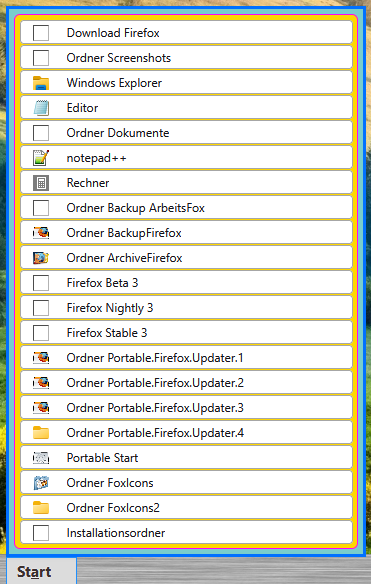Click the Ordner Portable.Firefox.Updater.4 folder icon
The image size is (371, 584).
41,432
